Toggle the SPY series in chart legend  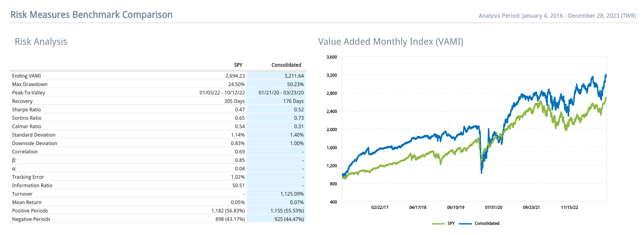451,223
